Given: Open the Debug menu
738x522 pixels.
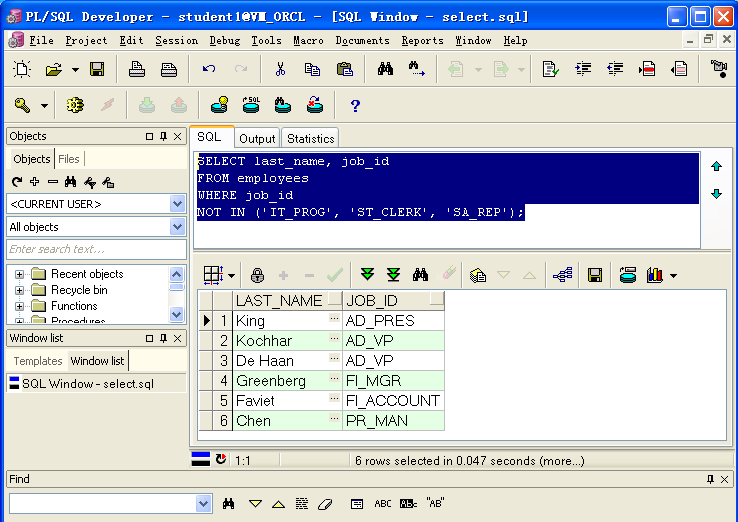Looking at the screenshot, I should pyautogui.click(x=225, y=41).
